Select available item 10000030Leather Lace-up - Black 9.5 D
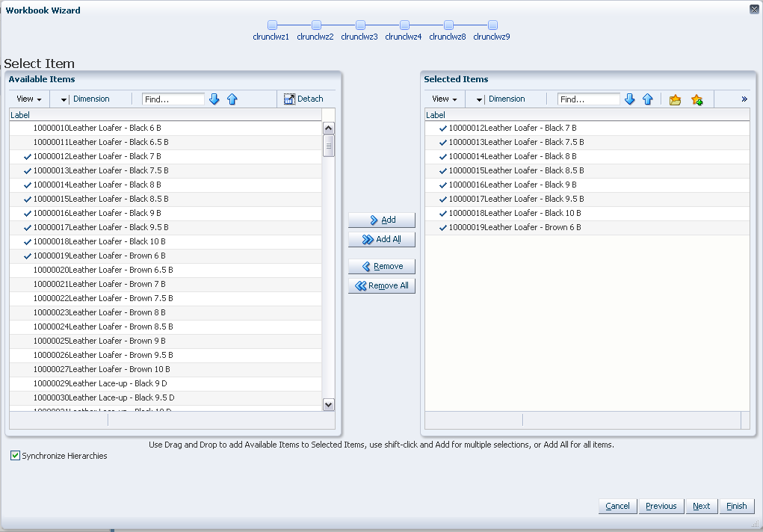763x532 pixels. coord(165,398)
